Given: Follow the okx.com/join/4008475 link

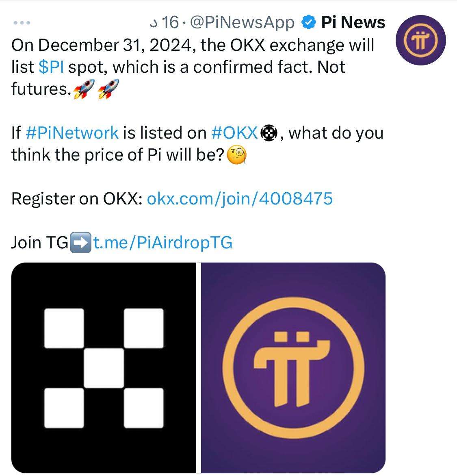Looking at the screenshot, I should [x=239, y=199].
